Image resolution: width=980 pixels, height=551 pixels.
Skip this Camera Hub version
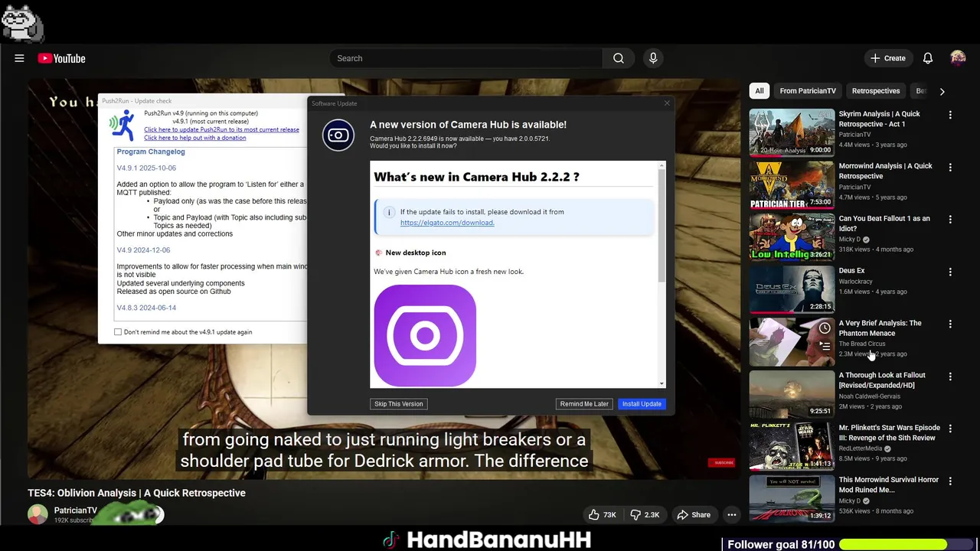[398, 404]
